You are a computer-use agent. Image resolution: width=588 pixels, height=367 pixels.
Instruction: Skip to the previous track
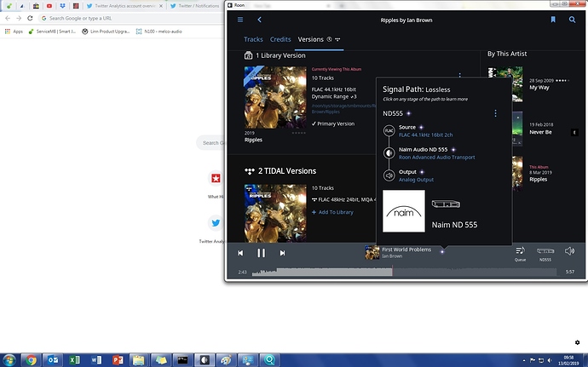click(240, 253)
